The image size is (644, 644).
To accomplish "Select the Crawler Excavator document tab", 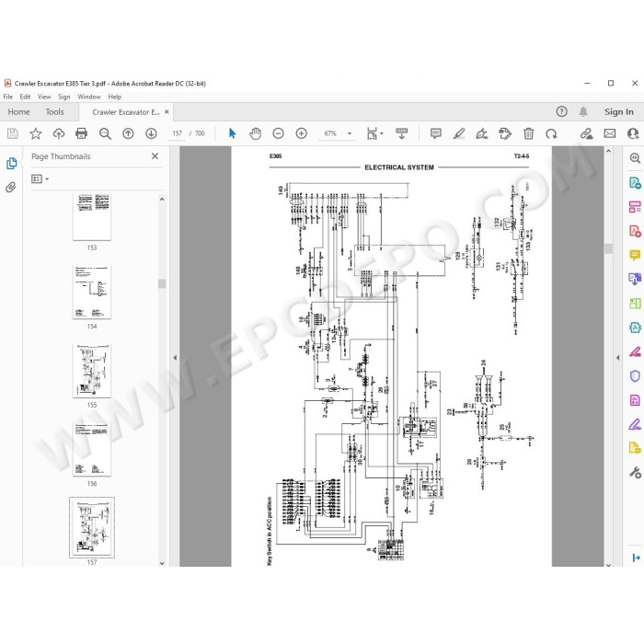I will (x=126, y=112).
